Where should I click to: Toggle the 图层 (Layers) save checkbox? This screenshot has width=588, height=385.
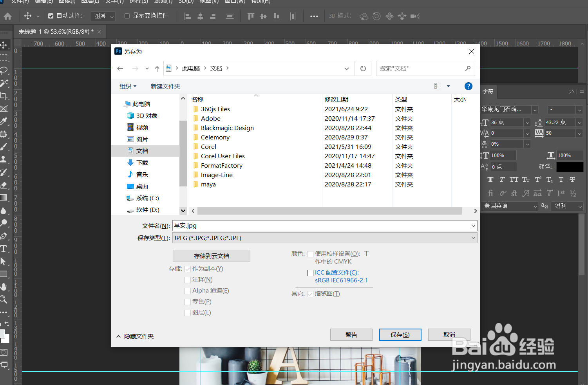pos(187,313)
